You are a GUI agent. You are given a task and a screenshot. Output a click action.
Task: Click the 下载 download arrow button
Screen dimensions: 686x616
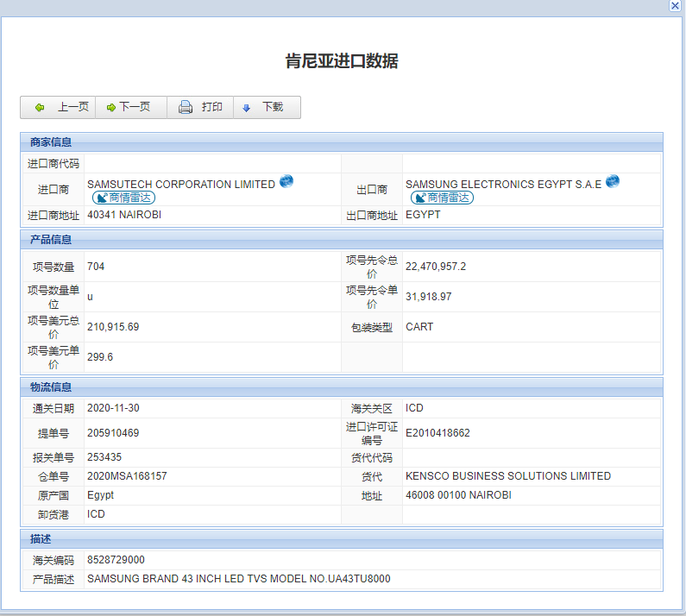pyautogui.click(x=264, y=107)
